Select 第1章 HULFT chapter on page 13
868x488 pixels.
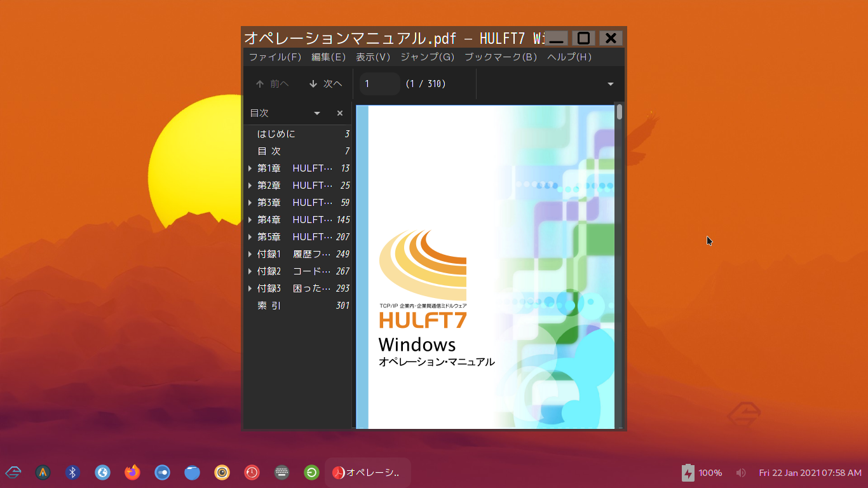tap(298, 168)
